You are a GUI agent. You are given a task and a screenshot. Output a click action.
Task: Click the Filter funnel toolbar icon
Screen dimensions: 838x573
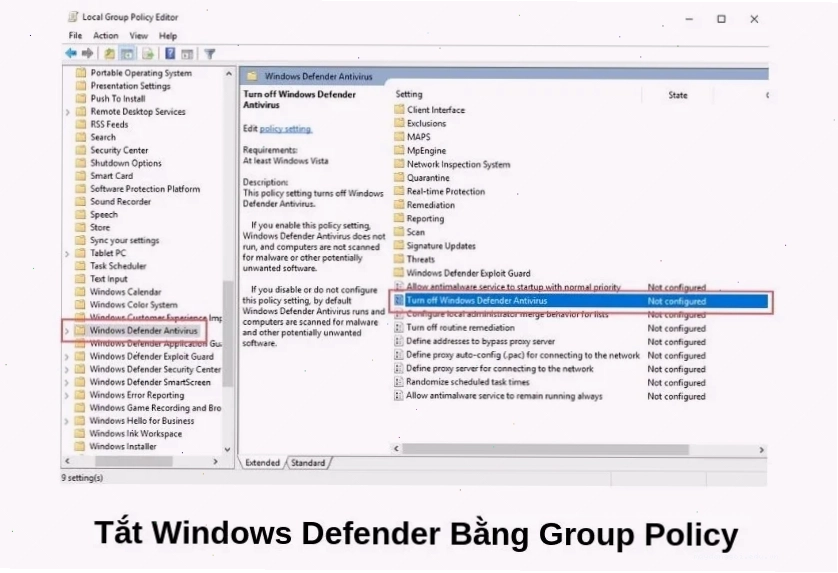click(210, 54)
